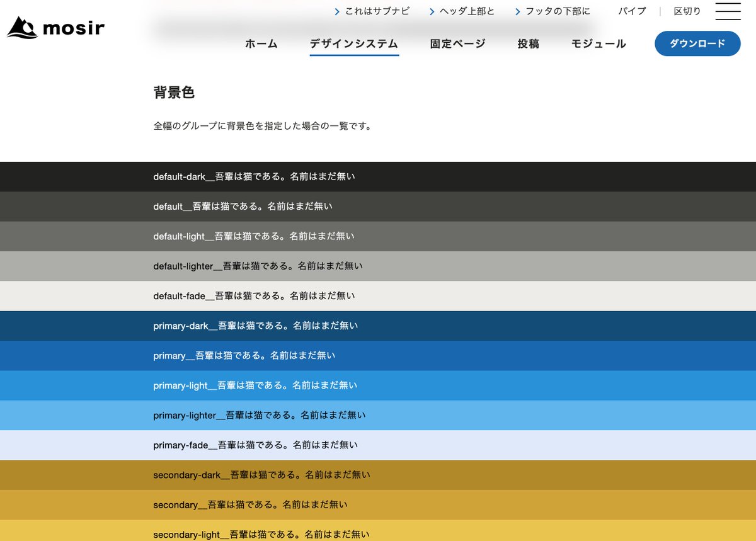Click the 背景色 page heading
Viewport: 756px width, 541px height.
(175, 93)
